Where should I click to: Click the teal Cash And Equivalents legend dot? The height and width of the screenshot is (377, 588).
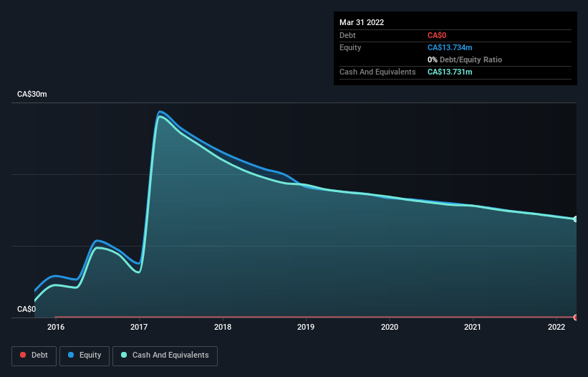124,355
